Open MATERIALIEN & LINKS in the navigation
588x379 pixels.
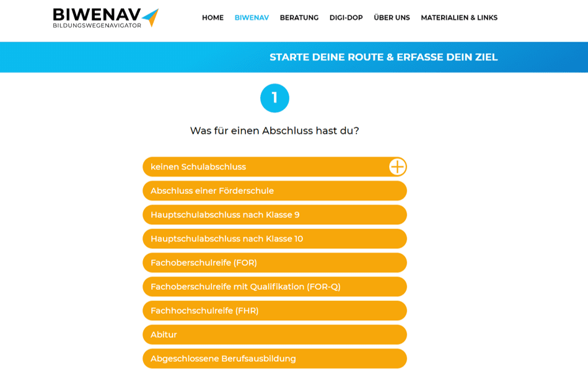[x=459, y=17]
